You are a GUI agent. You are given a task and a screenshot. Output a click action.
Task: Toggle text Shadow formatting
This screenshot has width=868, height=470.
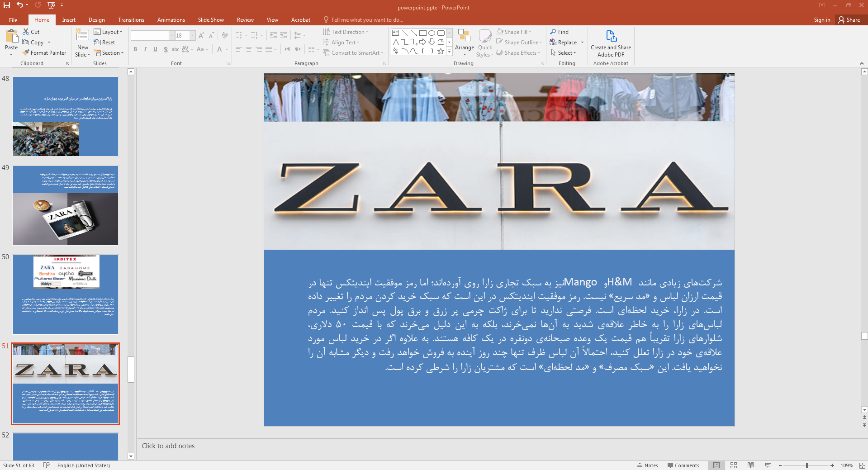click(166, 49)
